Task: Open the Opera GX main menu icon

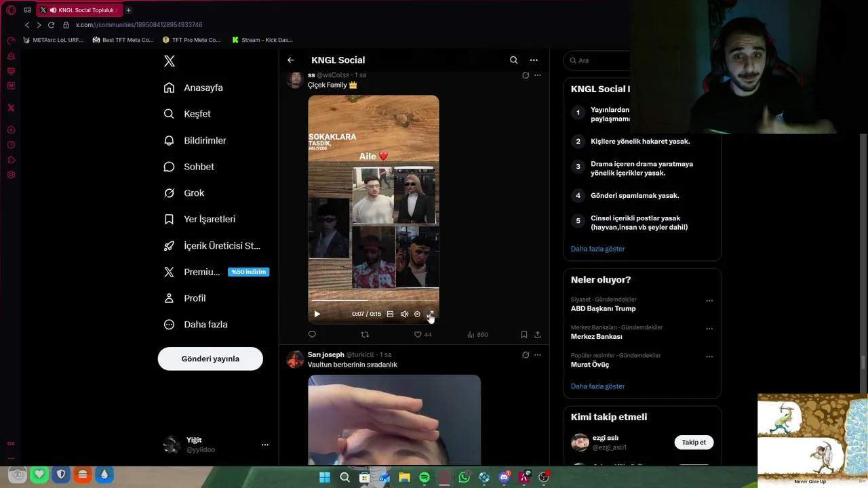Action: pyautogui.click(x=11, y=10)
